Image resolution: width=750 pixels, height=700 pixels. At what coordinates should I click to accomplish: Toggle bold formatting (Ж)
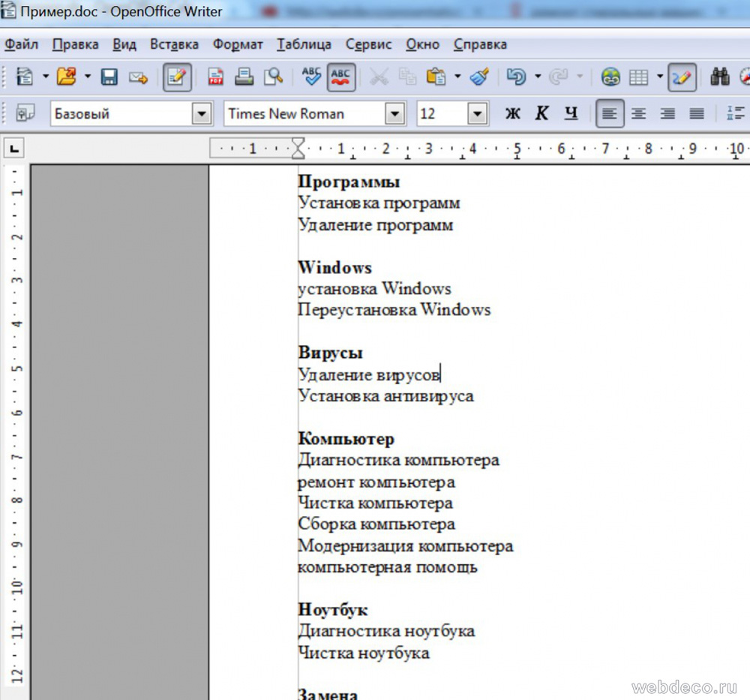(x=513, y=113)
